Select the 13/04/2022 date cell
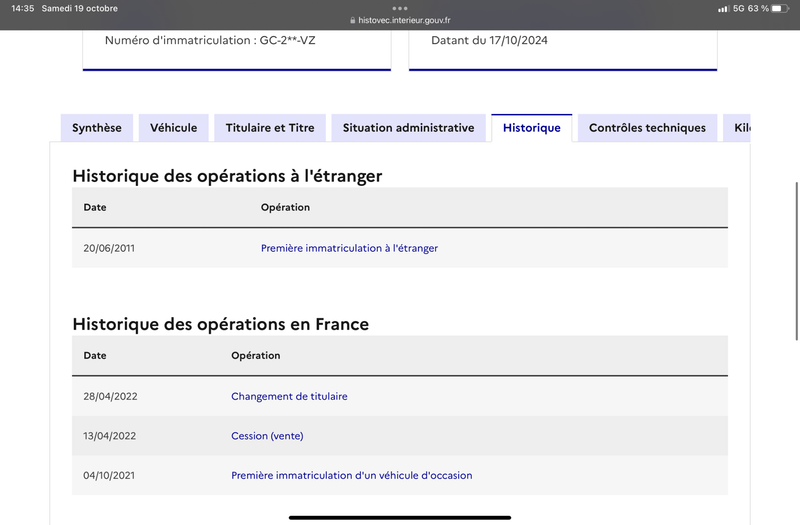This screenshot has width=800, height=525. pyautogui.click(x=110, y=436)
